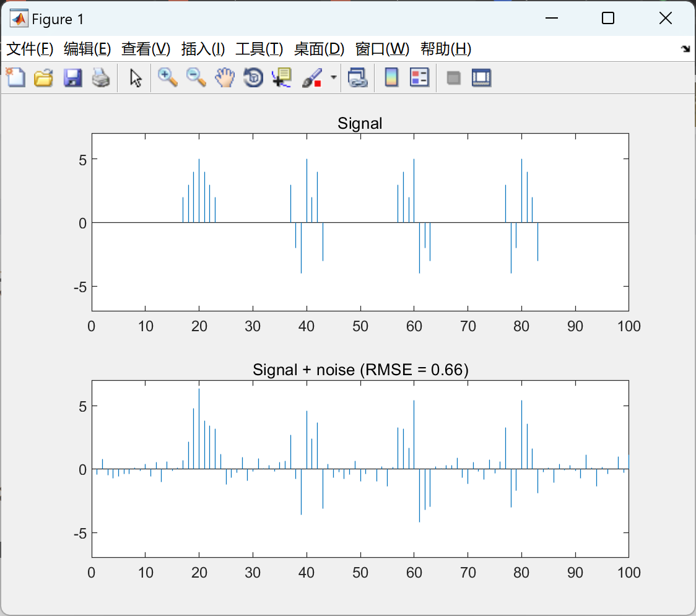
Task: Open the 桌面(D) menu
Action: [x=319, y=49]
